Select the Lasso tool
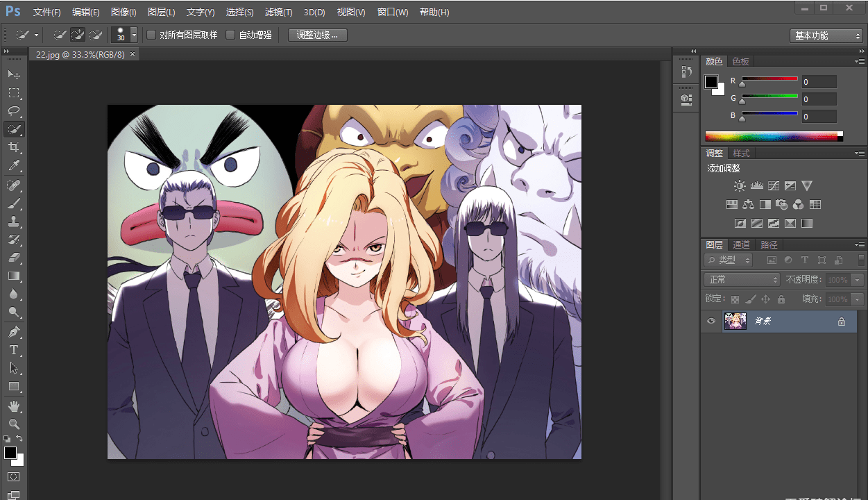The width and height of the screenshot is (868, 500). click(14, 110)
